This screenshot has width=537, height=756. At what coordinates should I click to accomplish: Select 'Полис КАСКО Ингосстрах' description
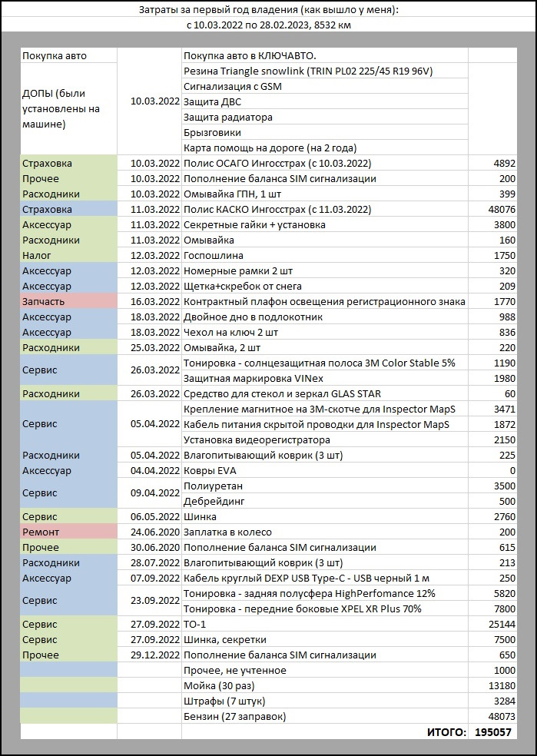click(x=325, y=209)
